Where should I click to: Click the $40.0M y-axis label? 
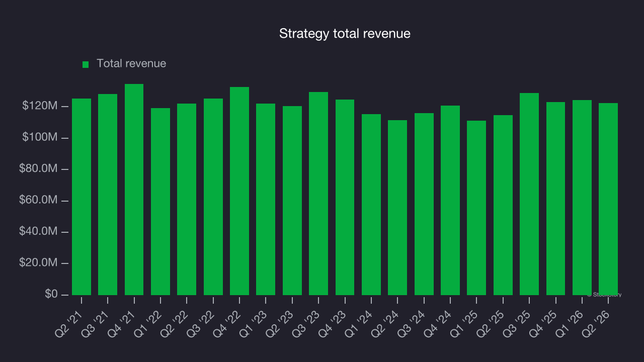[38, 231]
